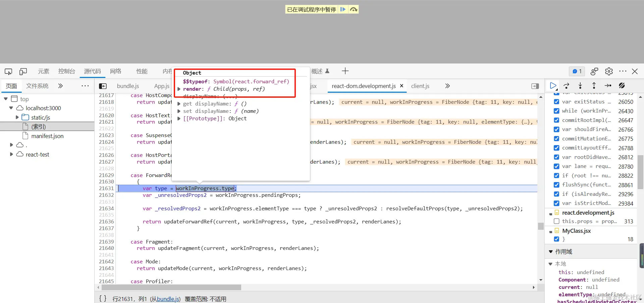The height and width of the screenshot is (303, 644).
Task: Pretty-print the source with braces icon
Action: (103, 299)
